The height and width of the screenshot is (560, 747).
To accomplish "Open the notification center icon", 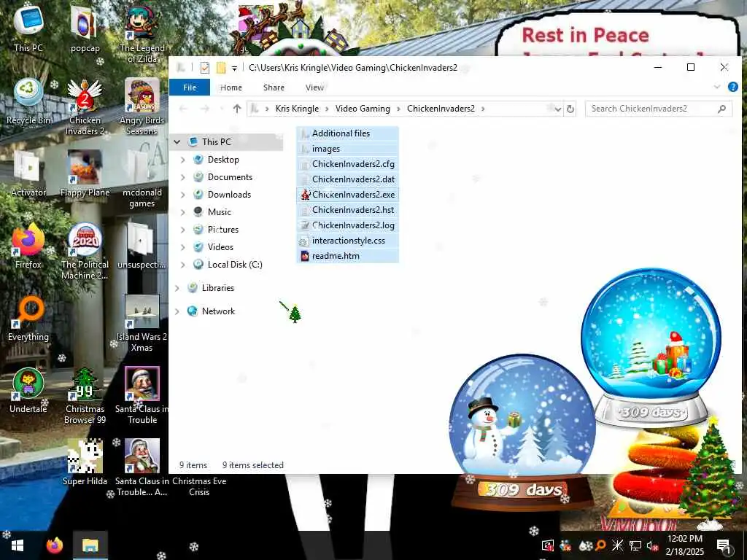I will [x=724, y=545].
